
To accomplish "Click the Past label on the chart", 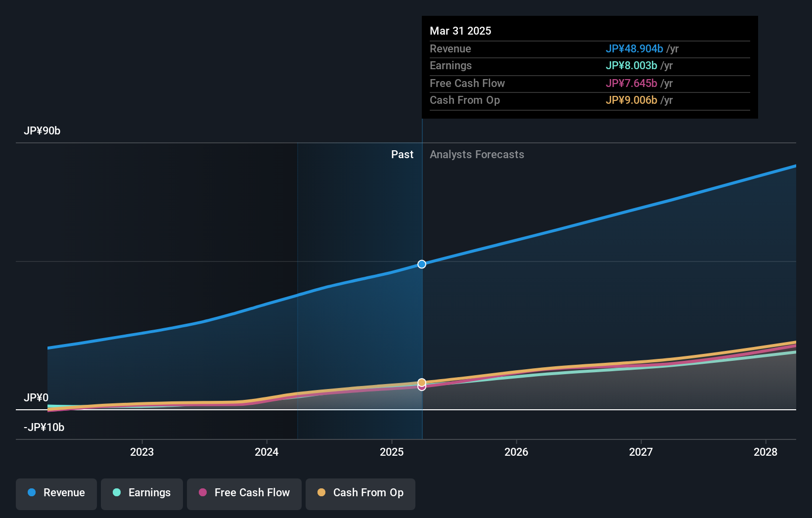I will [x=402, y=155].
